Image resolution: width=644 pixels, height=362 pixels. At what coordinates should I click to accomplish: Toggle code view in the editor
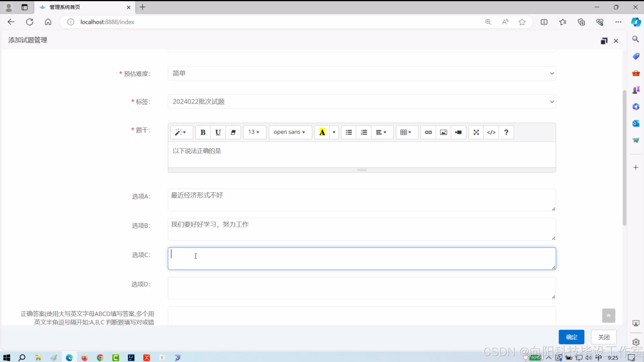click(491, 132)
